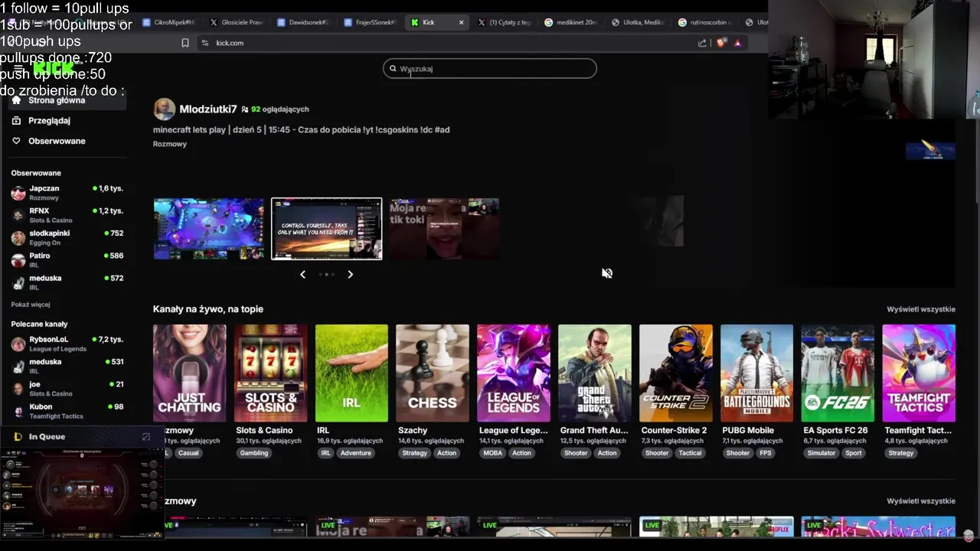
Task: Open the Slots & Casino category card
Action: point(270,373)
